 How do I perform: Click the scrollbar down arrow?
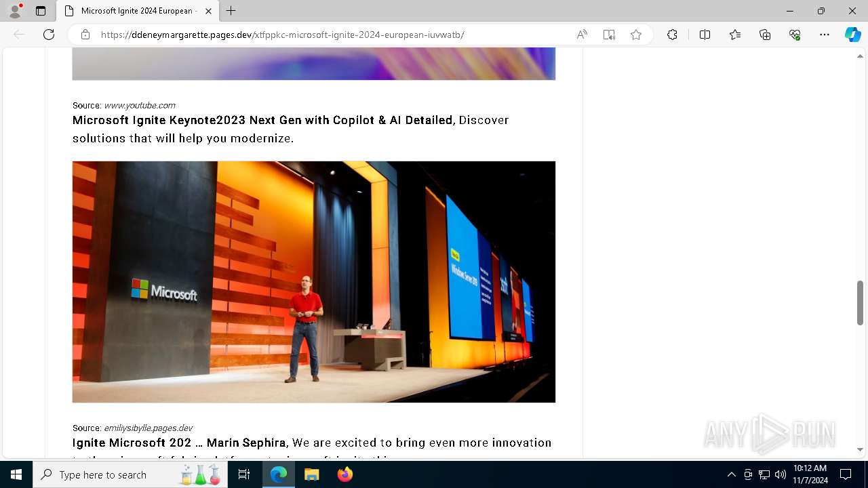pos(861,449)
